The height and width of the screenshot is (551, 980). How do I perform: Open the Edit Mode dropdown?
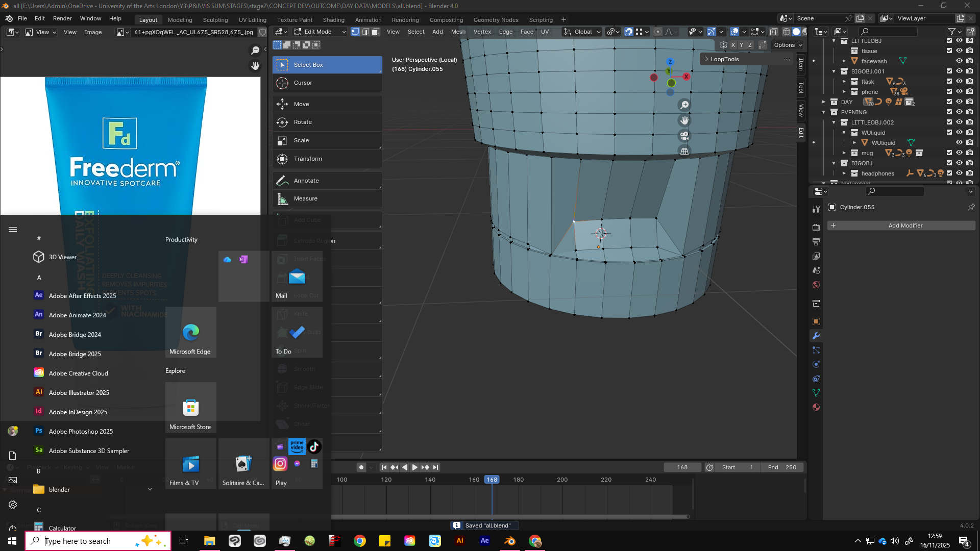pyautogui.click(x=320, y=32)
